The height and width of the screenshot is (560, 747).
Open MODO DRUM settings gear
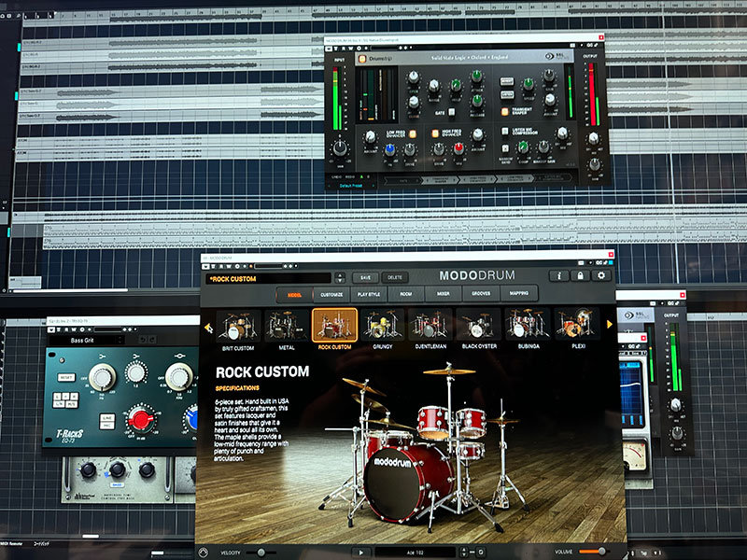pos(601,275)
